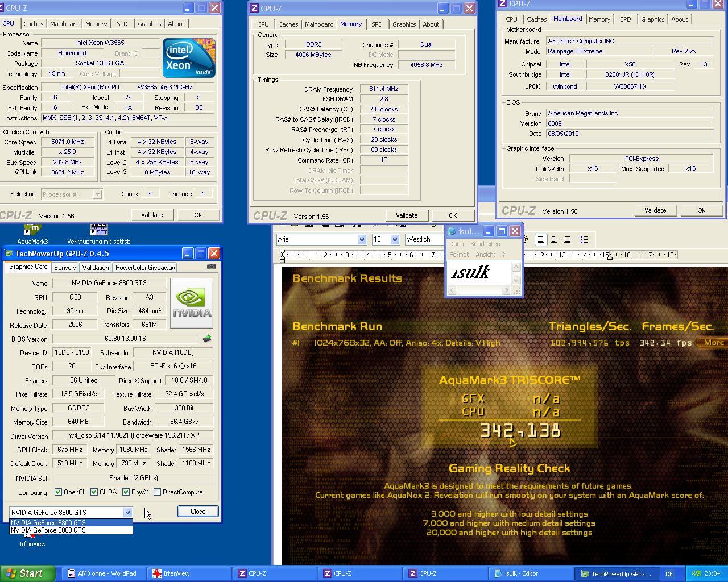728x582 pixels.
Task: Open Graphics tab in the CPU-Z mainboard window
Action: tap(653, 19)
